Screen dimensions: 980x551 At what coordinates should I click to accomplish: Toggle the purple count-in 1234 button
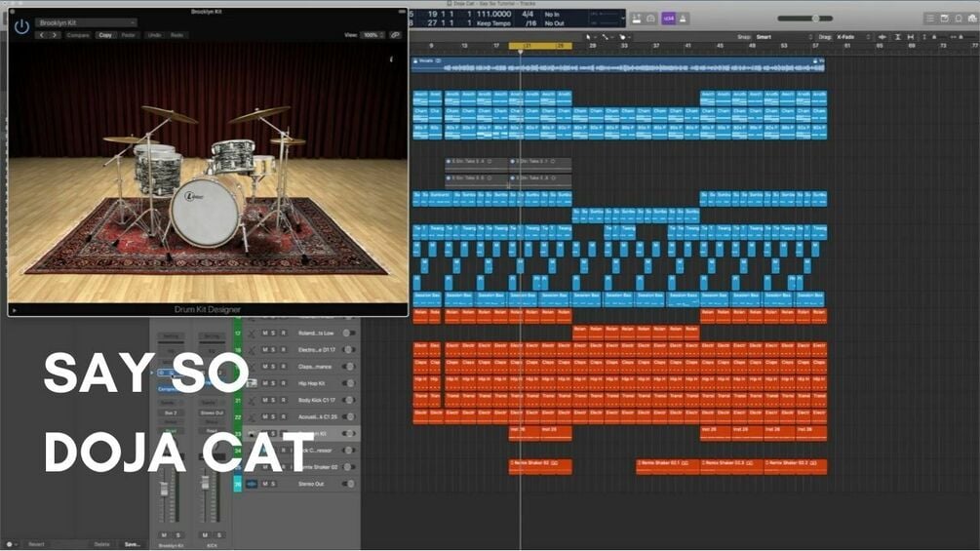pyautogui.click(x=668, y=19)
